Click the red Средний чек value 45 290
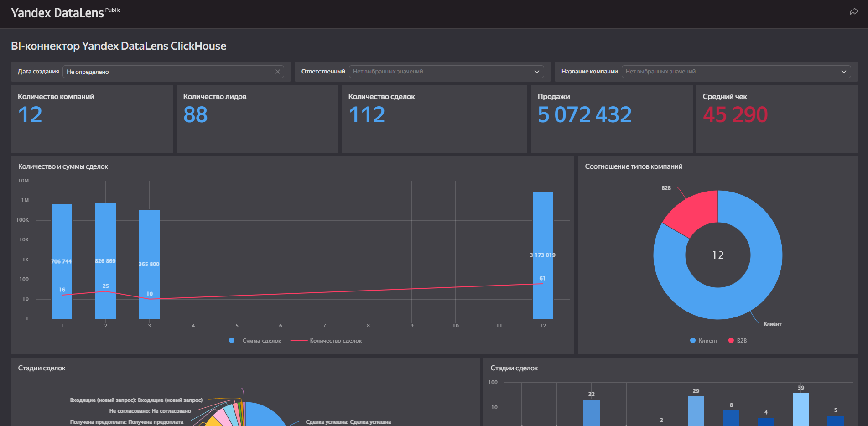This screenshot has width=868, height=426. click(735, 114)
